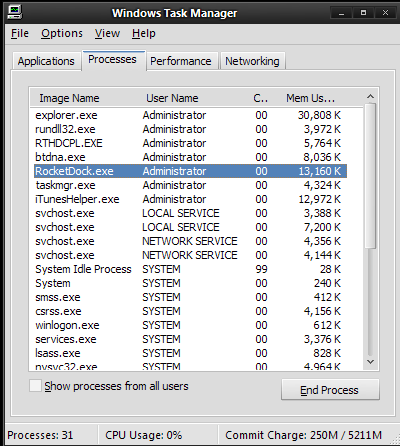Screen dimensions: 400x446
Task: Select the services.exe process
Action: click(x=191, y=339)
